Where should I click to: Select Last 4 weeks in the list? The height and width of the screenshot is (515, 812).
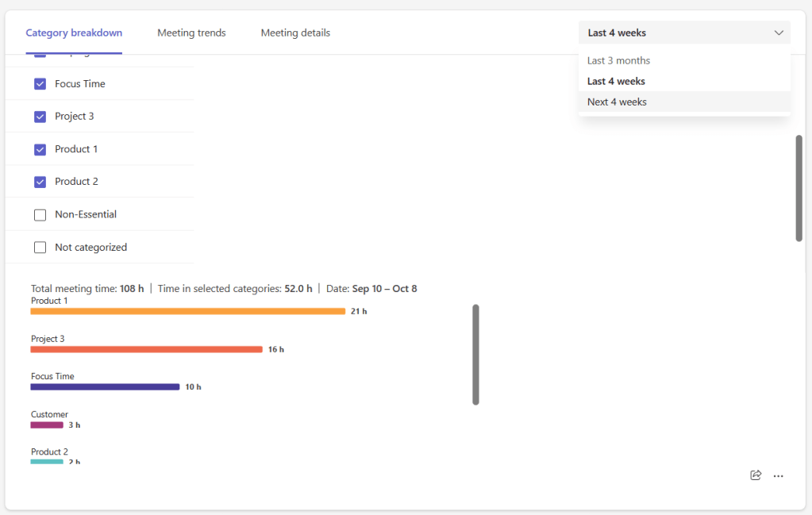[x=616, y=81]
